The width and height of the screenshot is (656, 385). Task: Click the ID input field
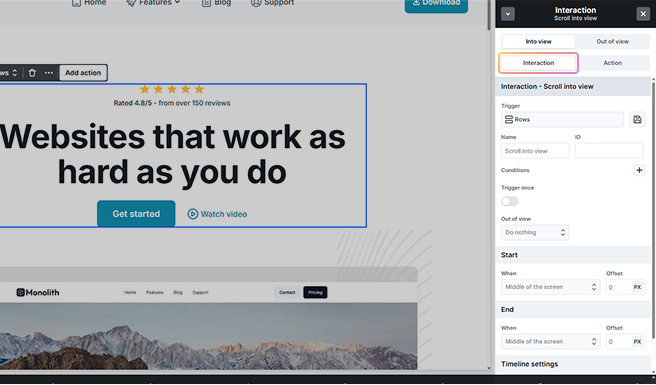pos(609,151)
